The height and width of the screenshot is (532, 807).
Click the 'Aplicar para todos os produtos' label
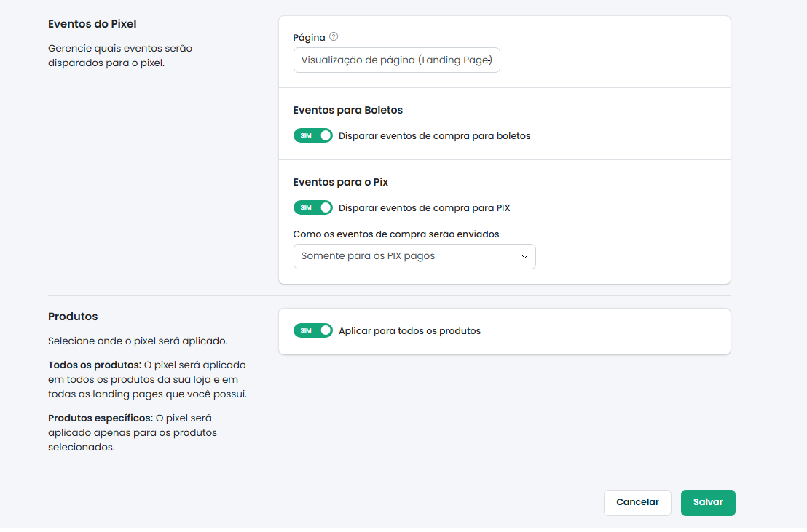[409, 331]
